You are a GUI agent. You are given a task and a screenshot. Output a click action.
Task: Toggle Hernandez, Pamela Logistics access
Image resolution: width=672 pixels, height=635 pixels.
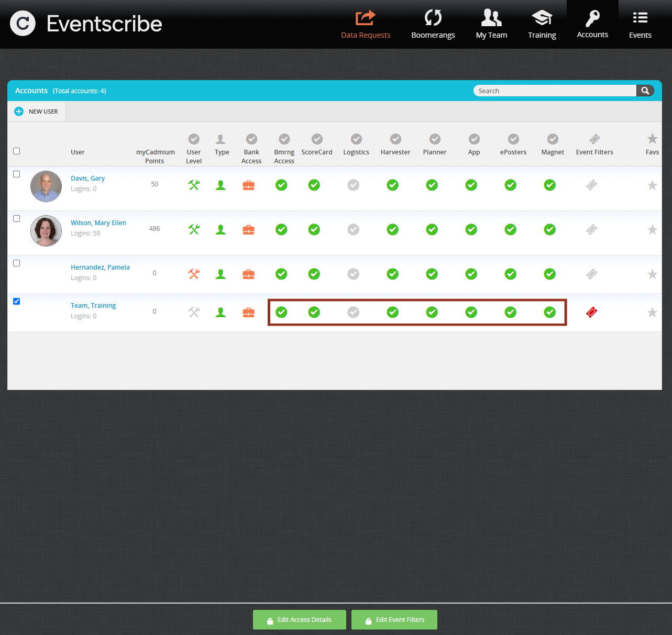click(x=354, y=274)
